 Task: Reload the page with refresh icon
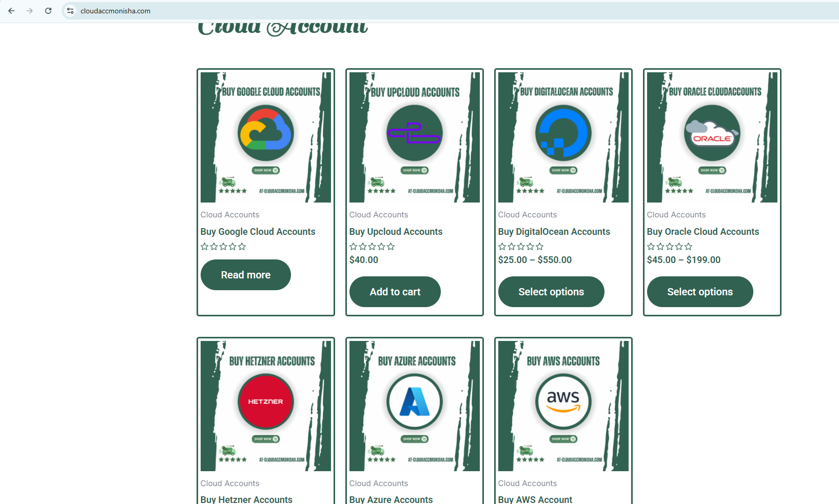pyautogui.click(x=48, y=11)
